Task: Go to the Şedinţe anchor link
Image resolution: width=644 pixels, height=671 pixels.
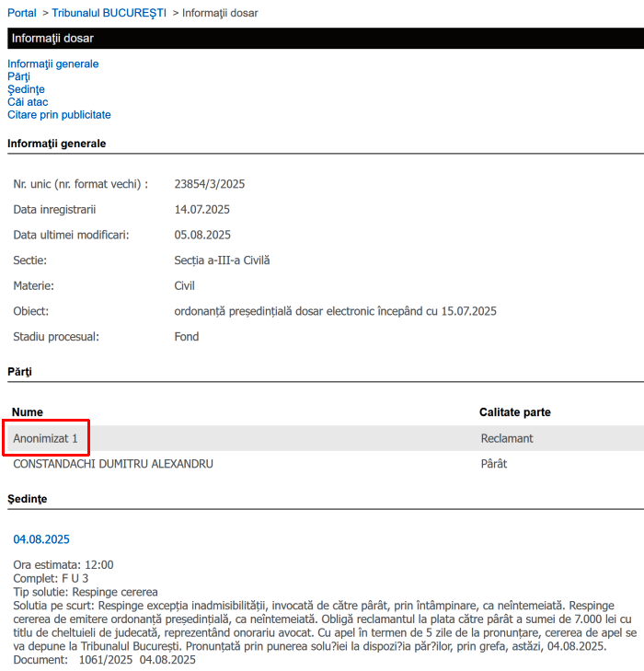Action: (26, 89)
